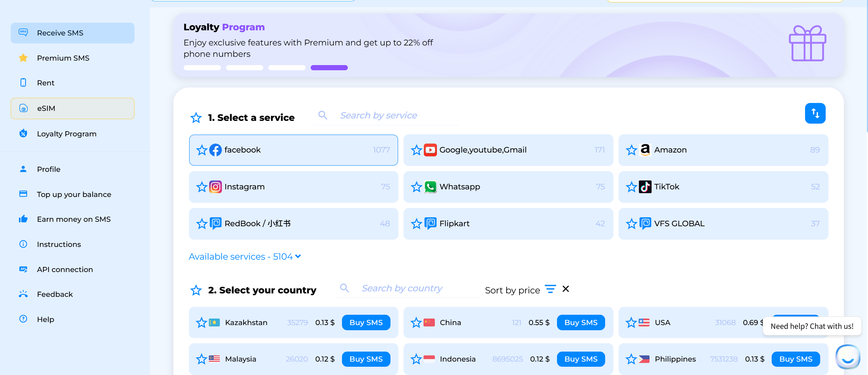Viewport: 868px width, 375px height.
Task: Buy SMS for China
Action: pyautogui.click(x=581, y=323)
